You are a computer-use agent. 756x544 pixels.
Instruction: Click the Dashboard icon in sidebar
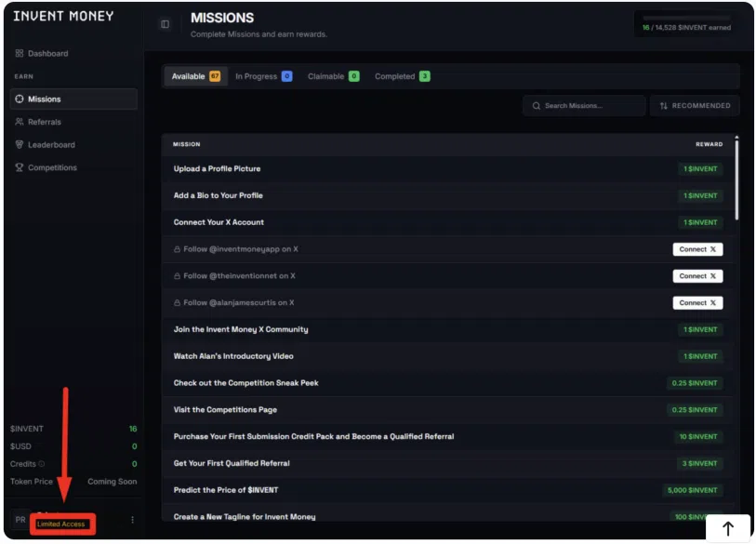[x=20, y=54]
